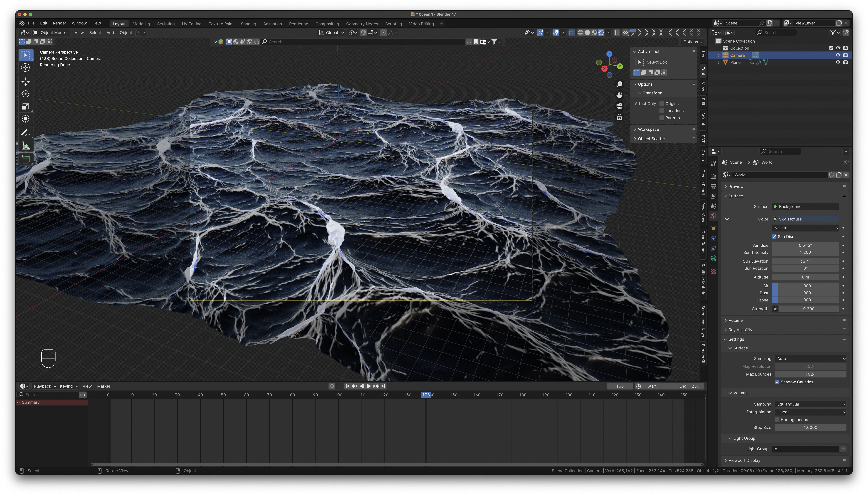Disable Shadow Caustics checkbox
This screenshot has height=495, width=868.
[777, 382]
